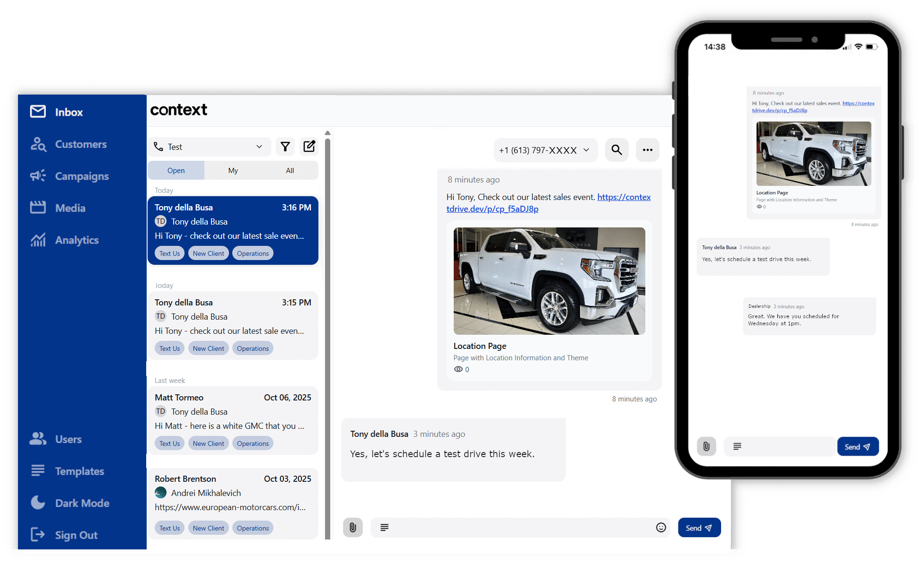Click the conversation list scrollbar

pyautogui.click(x=327, y=331)
